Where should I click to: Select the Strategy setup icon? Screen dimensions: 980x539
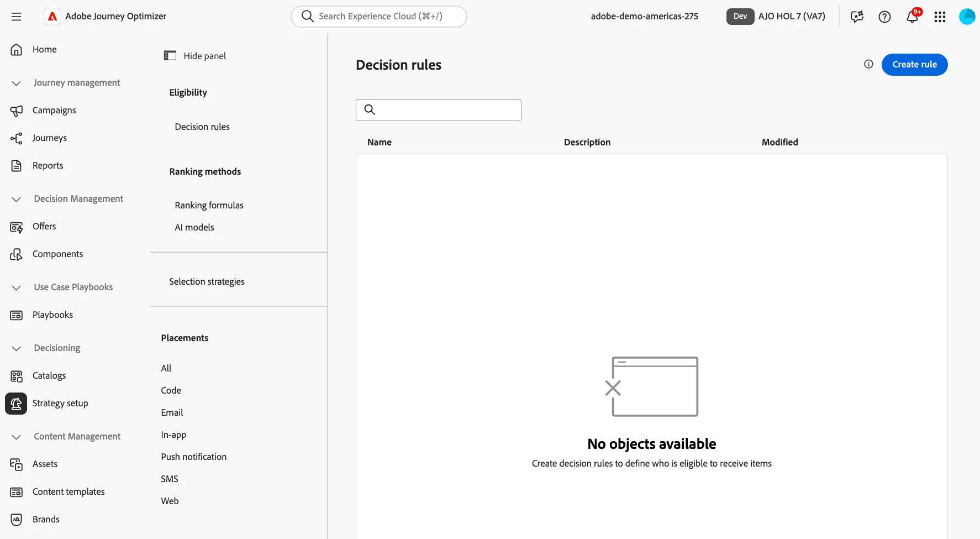pos(16,404)
